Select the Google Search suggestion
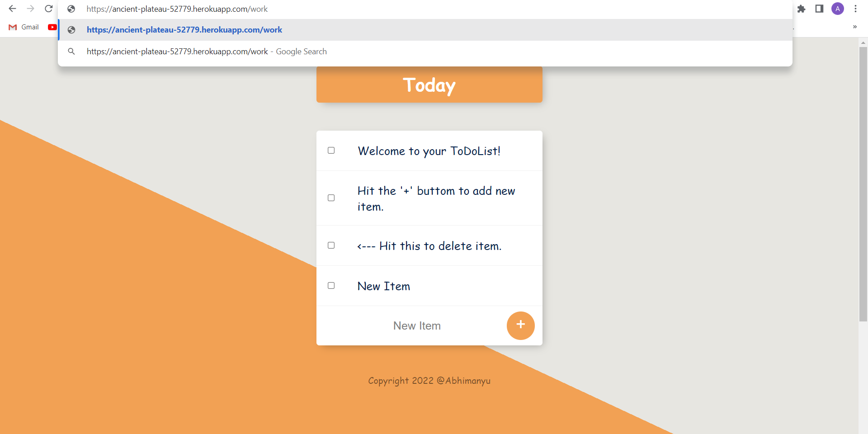Image resolution: width=868 pixels, height=434 pixels. tap(206, 51)
